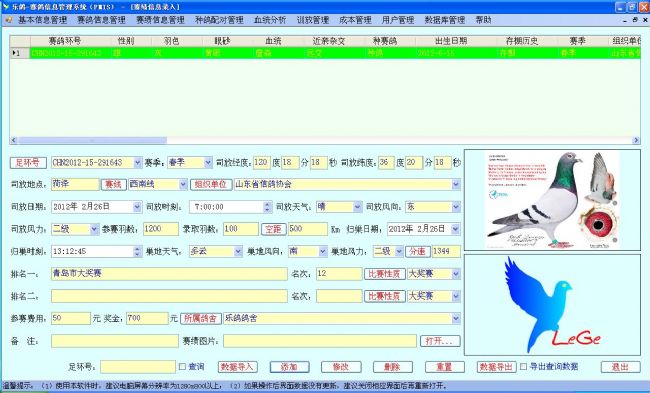Click the pigeon photo thumbnail
Screen dimensions: 650x393
[x=552, y=200]
